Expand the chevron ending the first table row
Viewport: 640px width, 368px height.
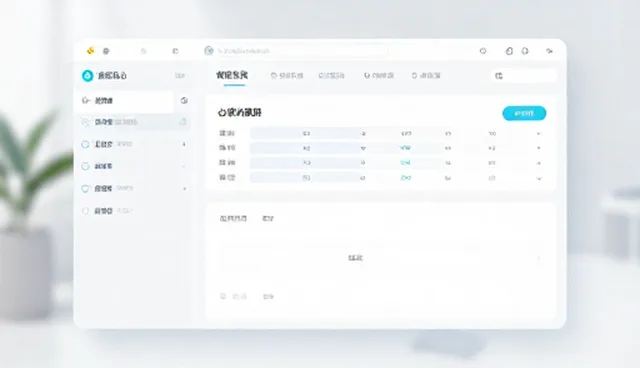[x=538, y=134]
